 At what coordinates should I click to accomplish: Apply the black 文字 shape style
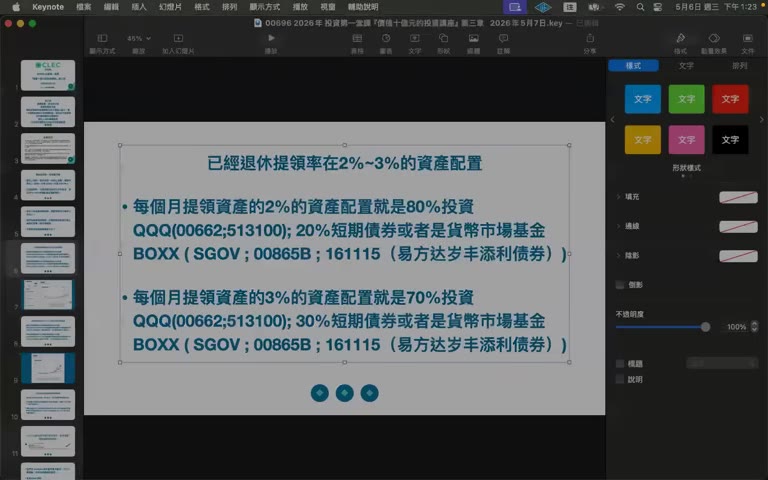(730, 140)
